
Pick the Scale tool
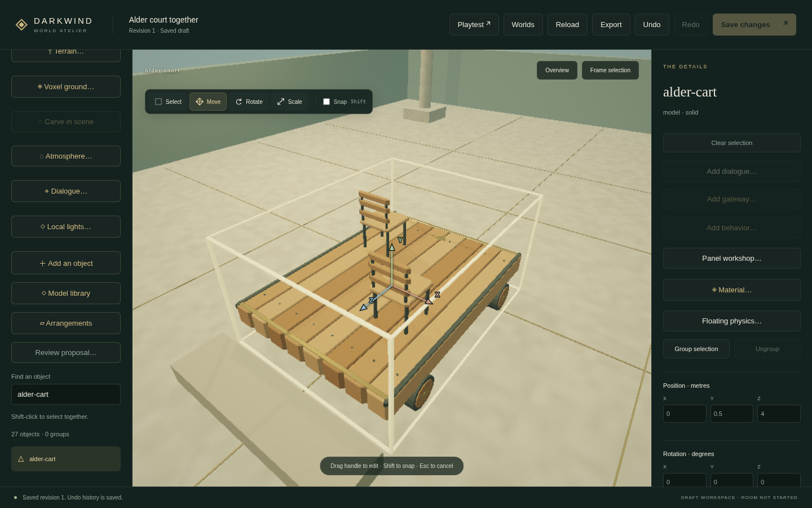pos(290,102)
